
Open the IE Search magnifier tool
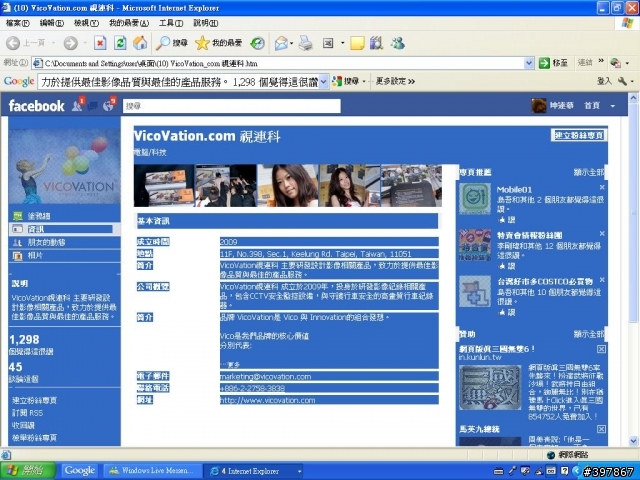(x=172, y=43)
